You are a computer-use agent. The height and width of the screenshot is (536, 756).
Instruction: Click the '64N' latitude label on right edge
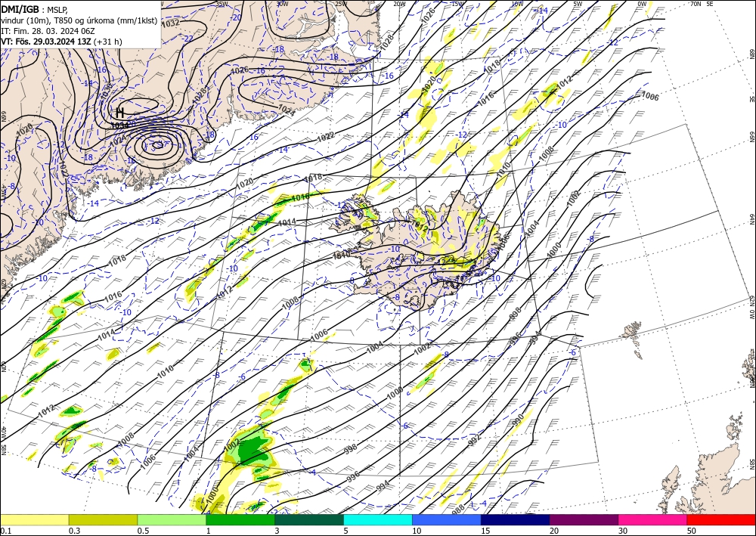click(751, 219)
